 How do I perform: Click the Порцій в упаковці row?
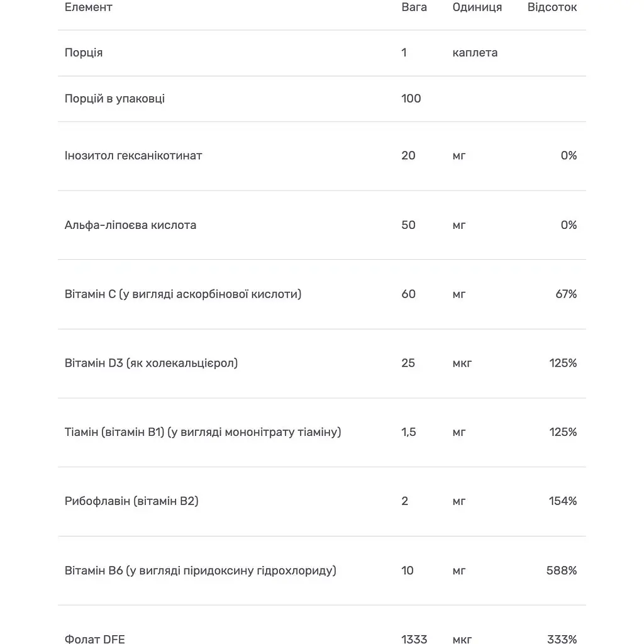114,99
